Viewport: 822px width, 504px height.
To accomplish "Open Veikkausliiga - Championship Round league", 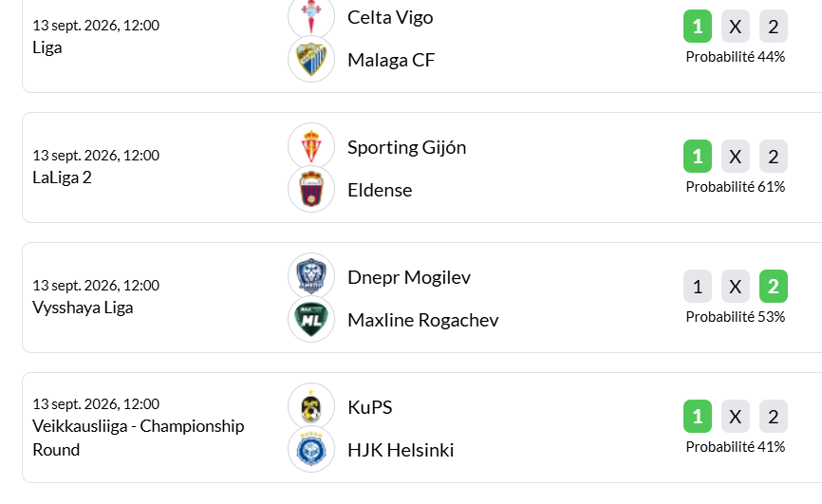I will [139, 438].
